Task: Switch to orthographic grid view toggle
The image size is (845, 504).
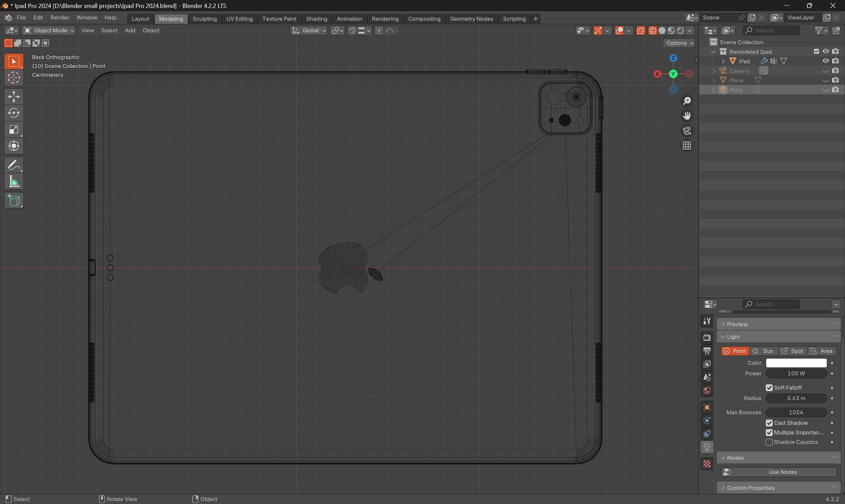Action: tap(687, 146)
